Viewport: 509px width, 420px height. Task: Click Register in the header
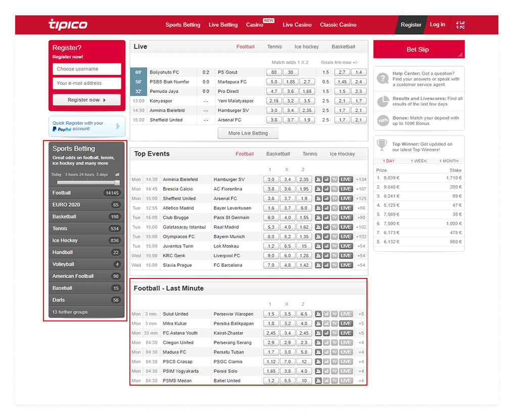tap(410, 25)
